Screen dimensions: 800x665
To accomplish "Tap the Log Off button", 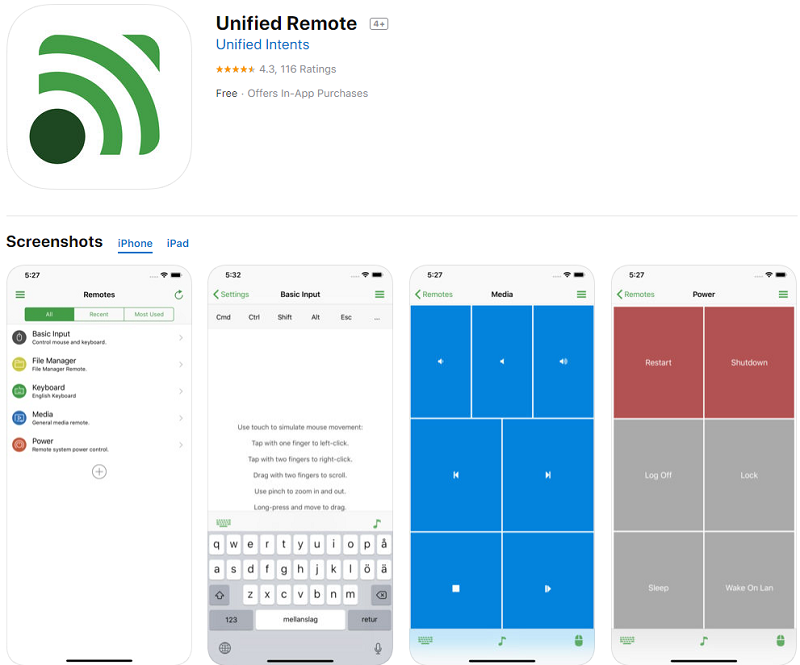I will [658, 475].
